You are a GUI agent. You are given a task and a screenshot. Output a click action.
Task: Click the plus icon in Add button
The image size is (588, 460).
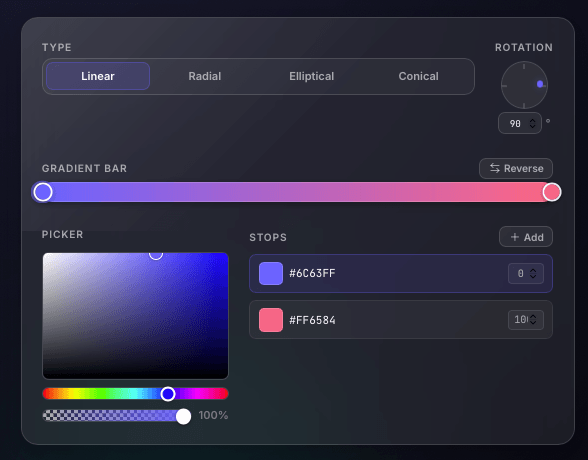click(514, 237)
